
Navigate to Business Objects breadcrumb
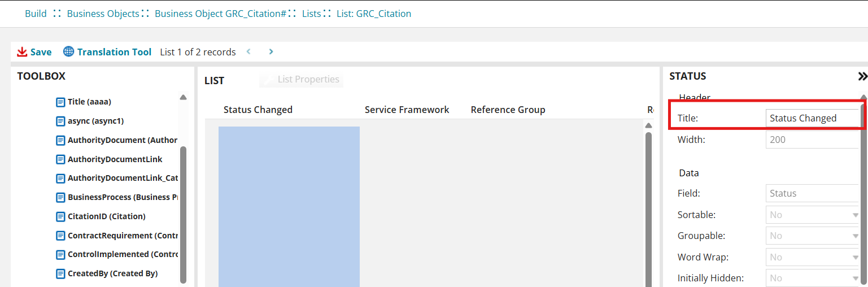(103, 14)
